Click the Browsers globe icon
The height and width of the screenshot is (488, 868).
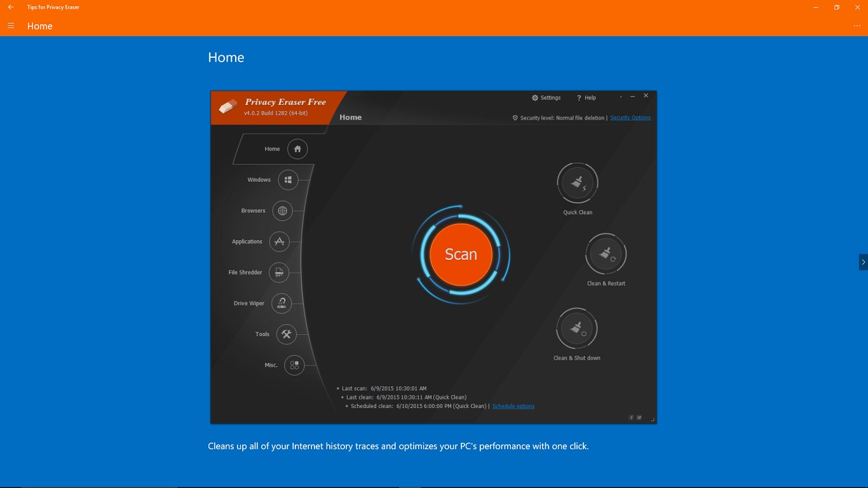(282, 210)
